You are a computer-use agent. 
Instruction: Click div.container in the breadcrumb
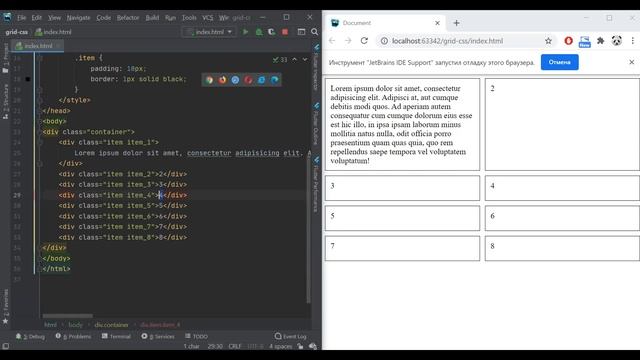(x=111, y=325)
